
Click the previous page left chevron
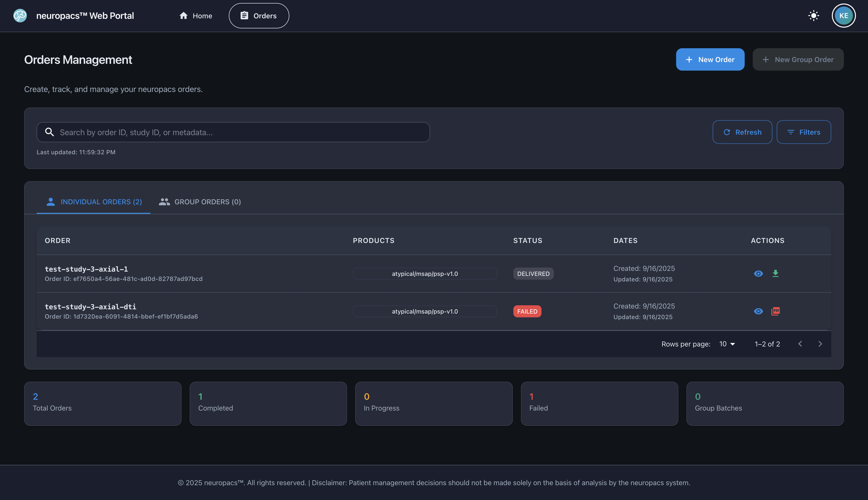(x=800, y=344)
